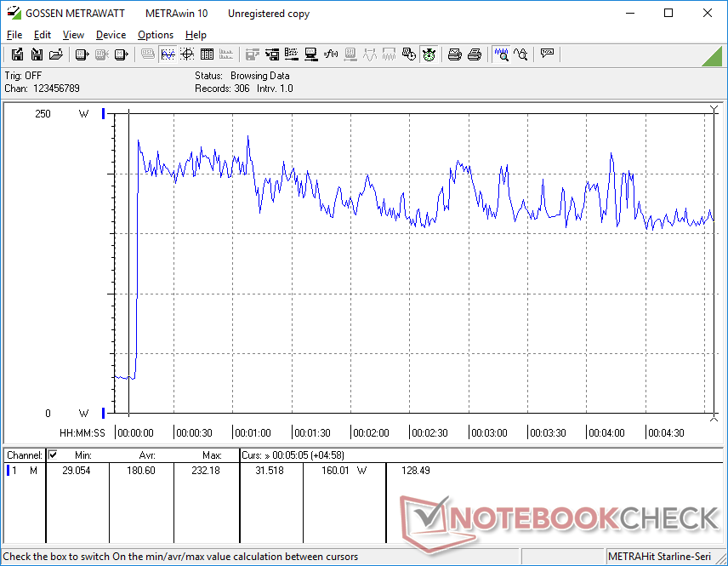Click the difference value 128.49
Image resolution: width=728 pixels, height=566 pixels.
(x=416, y=471)
